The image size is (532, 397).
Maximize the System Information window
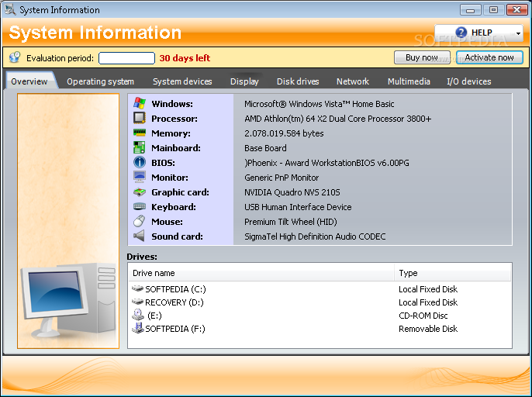pyautogui.click(x=493, y=10)
